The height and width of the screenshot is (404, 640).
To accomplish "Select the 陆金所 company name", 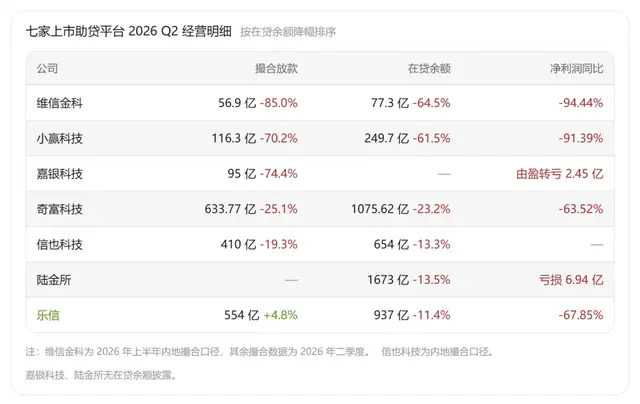I will pyautogui.click(x=54, y=280).
